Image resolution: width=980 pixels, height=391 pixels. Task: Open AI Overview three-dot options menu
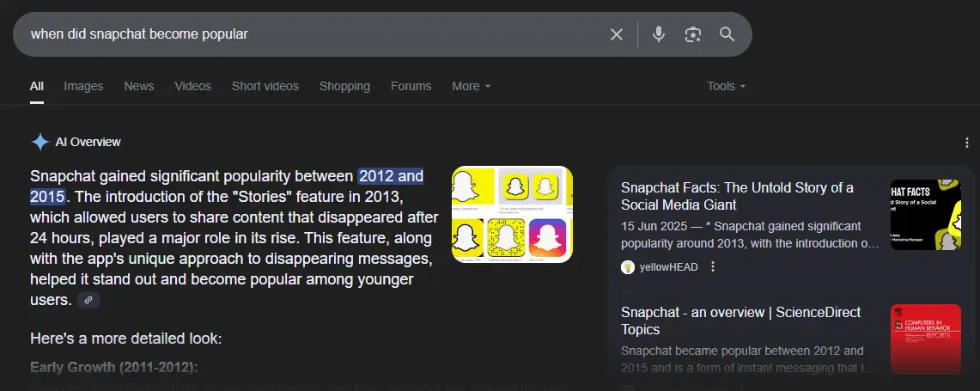[x=967, y=143]
